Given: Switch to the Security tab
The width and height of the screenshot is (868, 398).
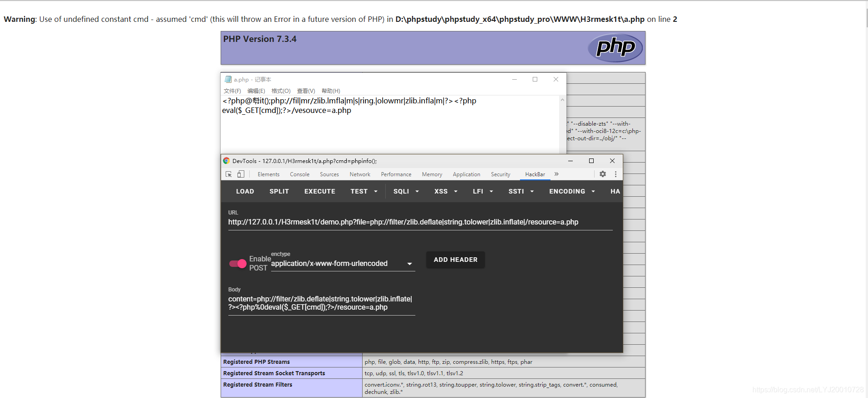Looking at the screenshot, I should click(500, 174).
